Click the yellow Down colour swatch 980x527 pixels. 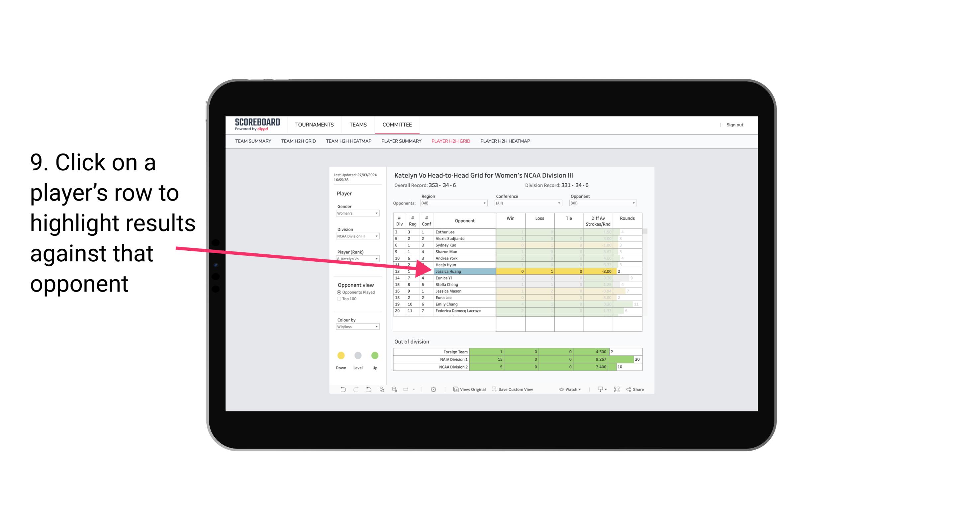(341, 356)
